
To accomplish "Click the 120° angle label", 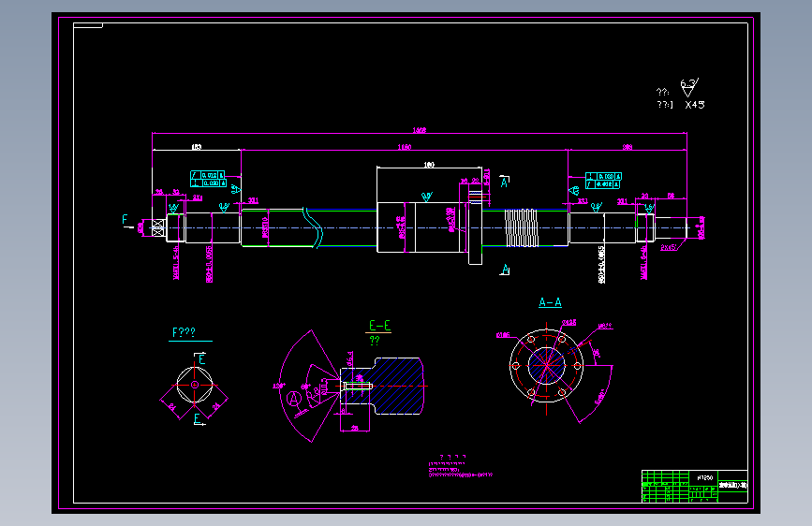I will point(278,386).
